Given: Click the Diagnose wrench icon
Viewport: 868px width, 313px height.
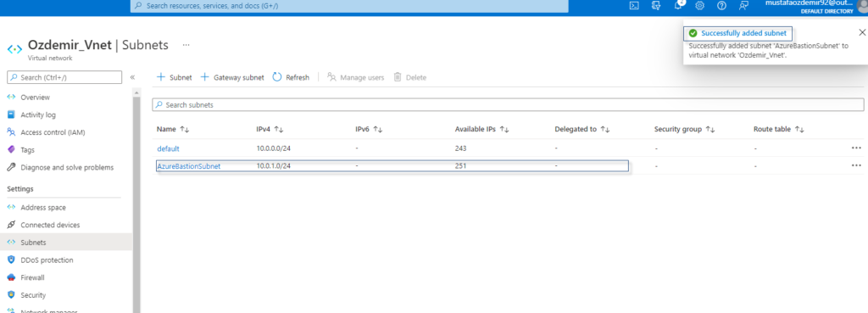Looking at the screenshot, I should click(x=10, y=167).
